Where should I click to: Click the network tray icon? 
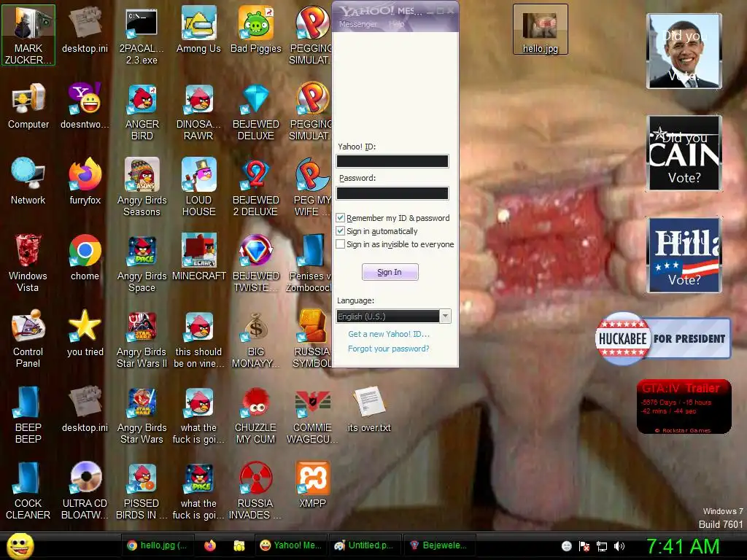point(602,546)
